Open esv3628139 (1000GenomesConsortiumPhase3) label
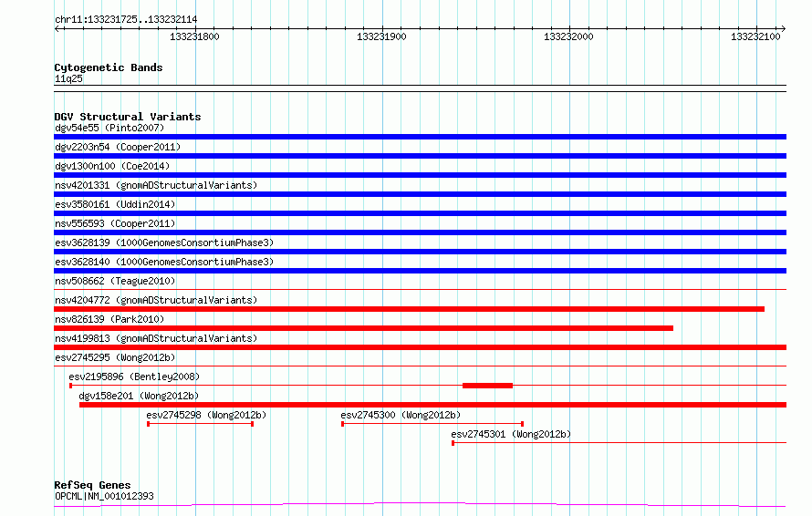 point(164,243)
